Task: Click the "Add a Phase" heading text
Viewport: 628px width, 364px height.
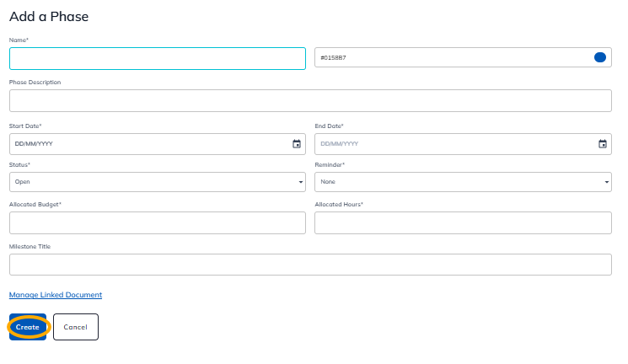Action: [49, 16]
